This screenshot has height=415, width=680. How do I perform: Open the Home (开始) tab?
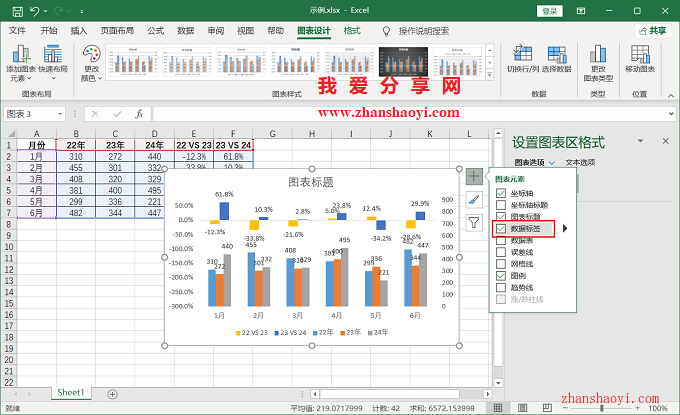point(49,31)
